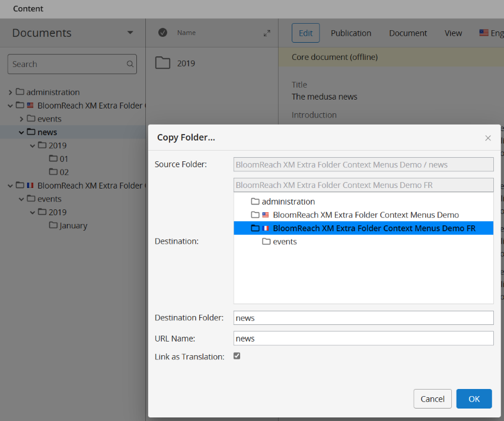Image resolution: width=504 pixels, height=421 pixels.
Task: Select folder 02 in sidebar tree
Action: (64, 173)
